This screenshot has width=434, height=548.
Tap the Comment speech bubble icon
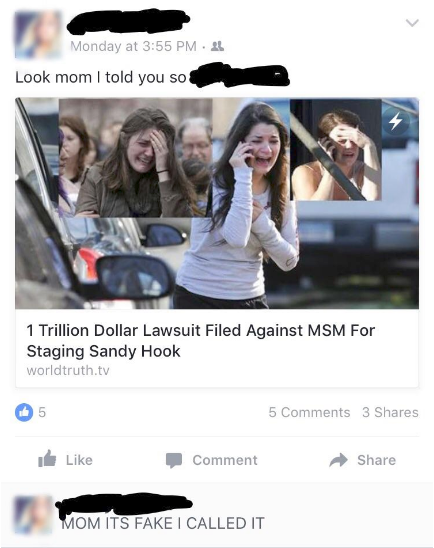174,460
